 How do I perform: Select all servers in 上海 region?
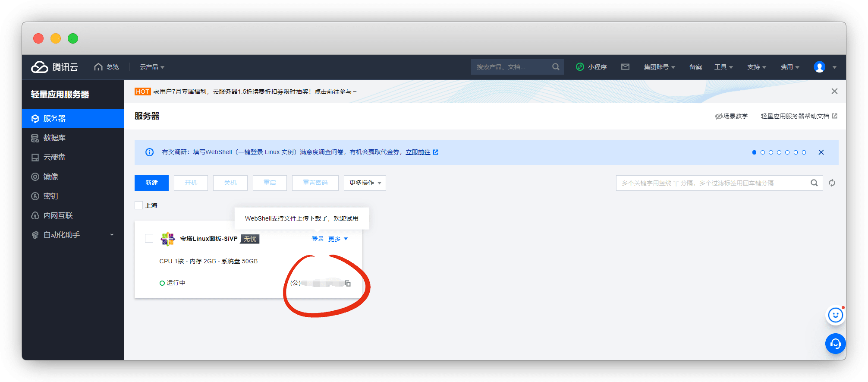tap(139, 205)
